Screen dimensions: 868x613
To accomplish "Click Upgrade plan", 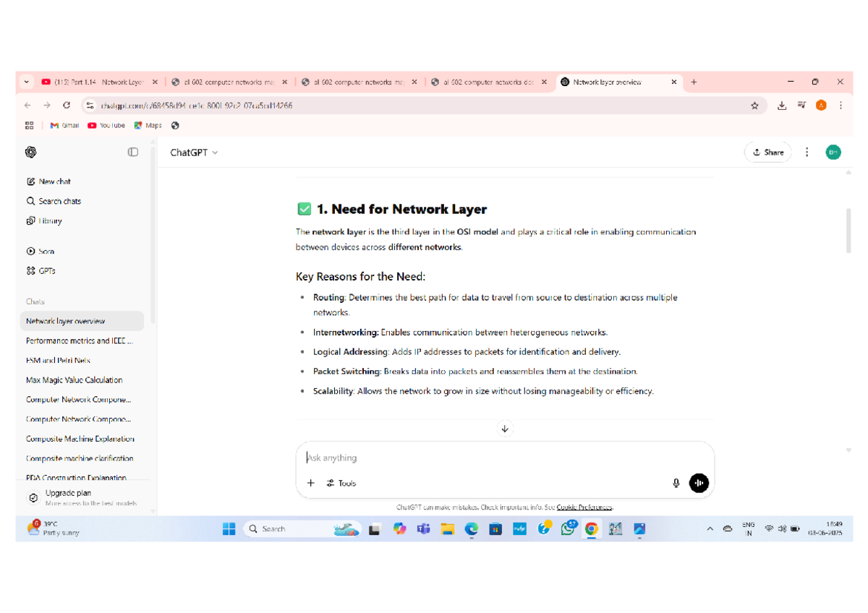I will pyautogui.click(x=82, y=497).
